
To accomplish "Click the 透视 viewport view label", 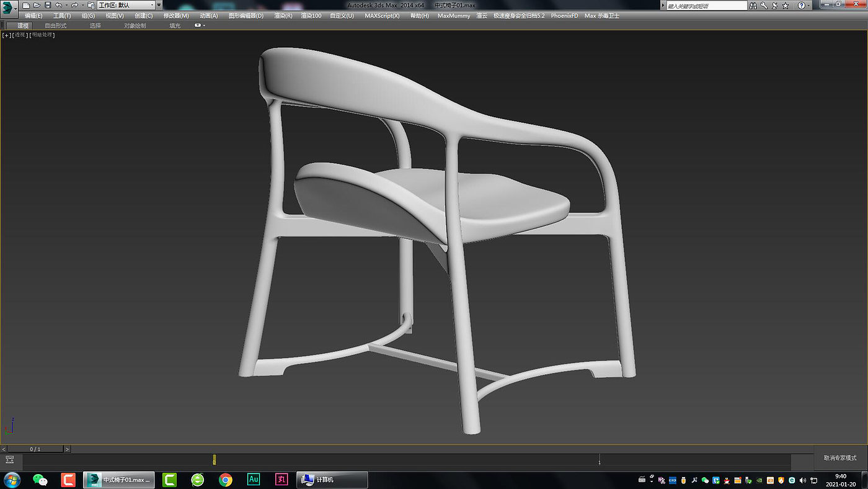I will point(20,35).
